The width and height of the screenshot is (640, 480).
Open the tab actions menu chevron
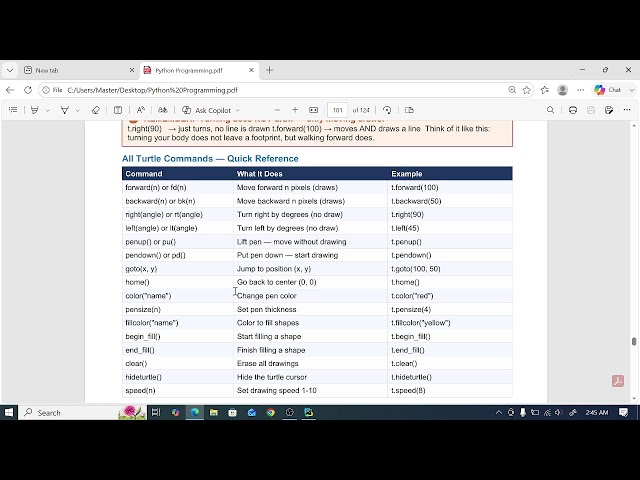10,70
